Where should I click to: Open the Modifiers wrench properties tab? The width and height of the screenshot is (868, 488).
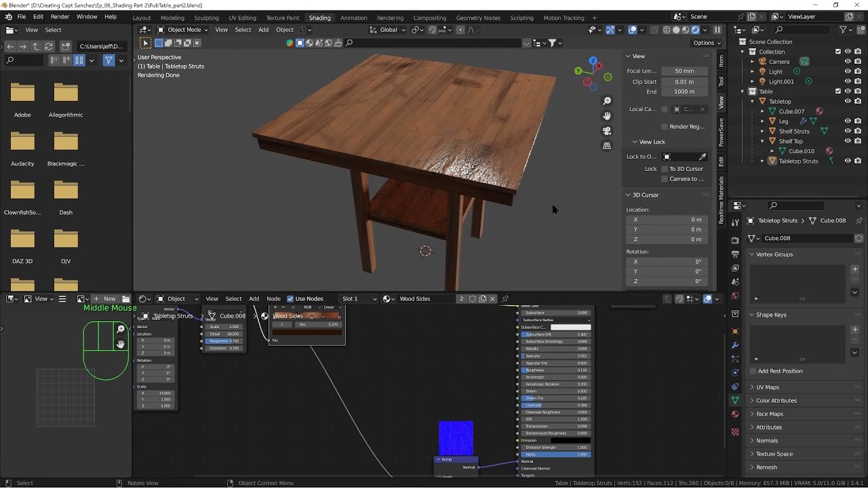(x=735, y=345)
